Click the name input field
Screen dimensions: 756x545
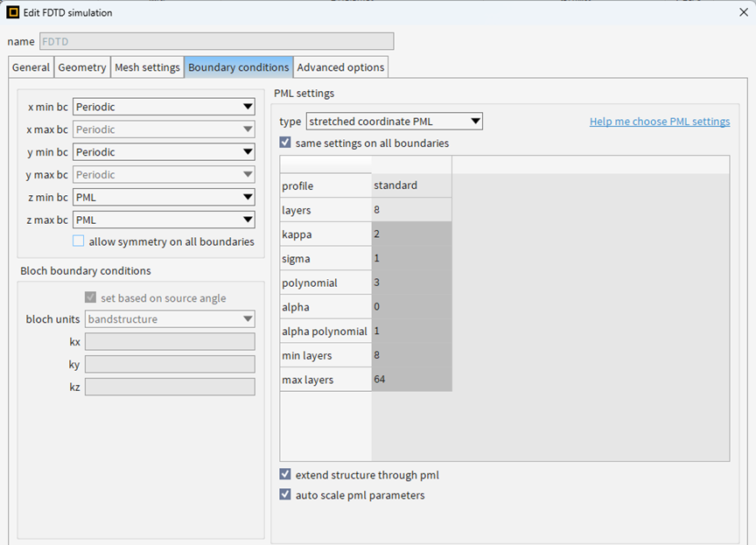[216, 41]
